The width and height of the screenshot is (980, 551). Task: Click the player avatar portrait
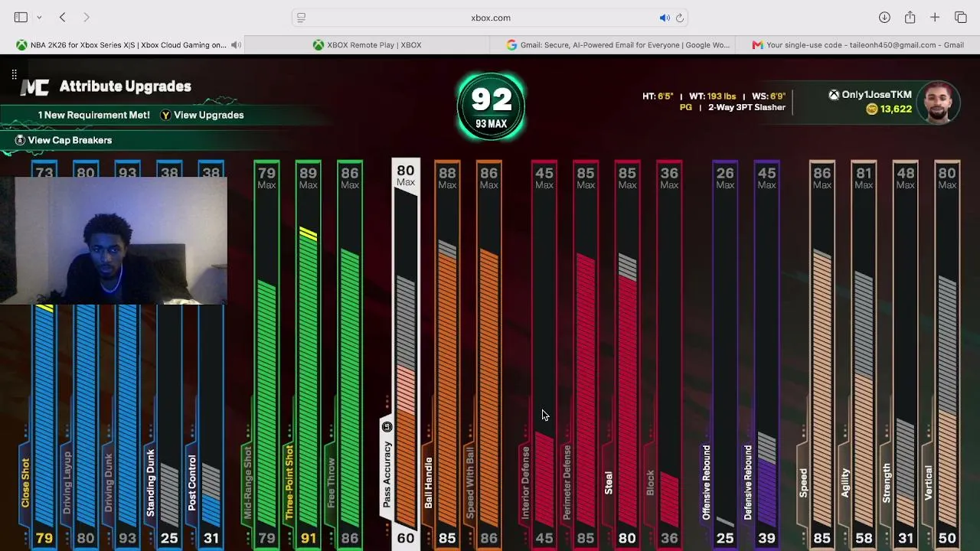point(938,103)
